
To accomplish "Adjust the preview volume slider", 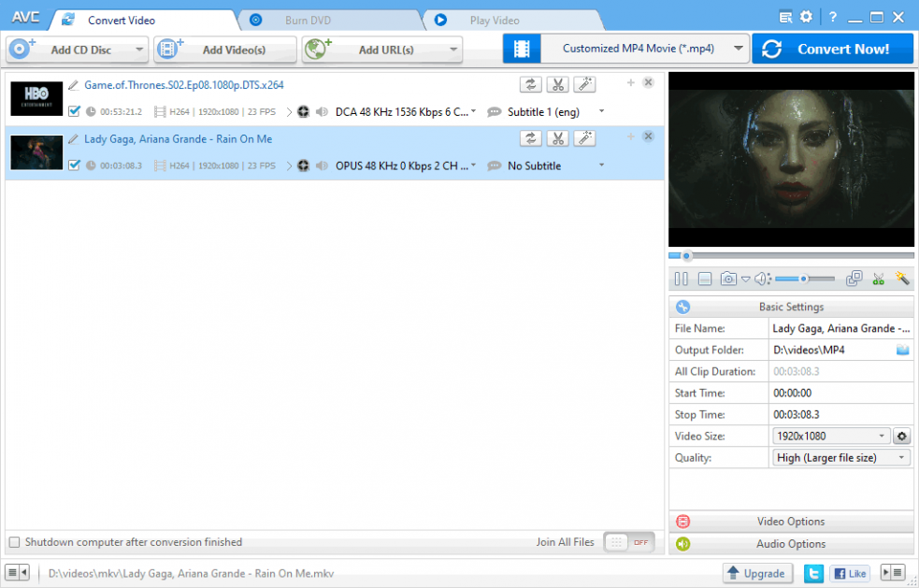I will pos(803,279).
